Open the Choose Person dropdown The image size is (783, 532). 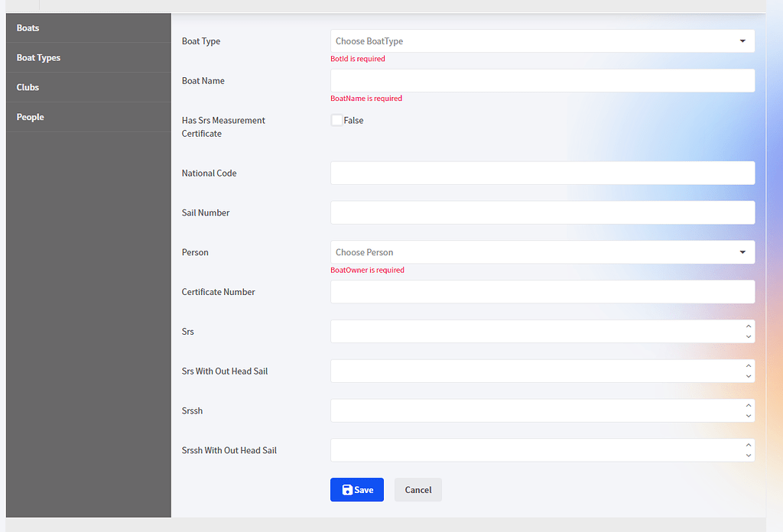[535, 251]
